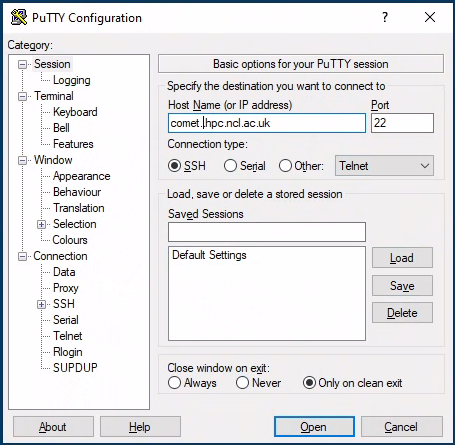
Task: Expand the SSH tree node
Action: click(41, 304)
